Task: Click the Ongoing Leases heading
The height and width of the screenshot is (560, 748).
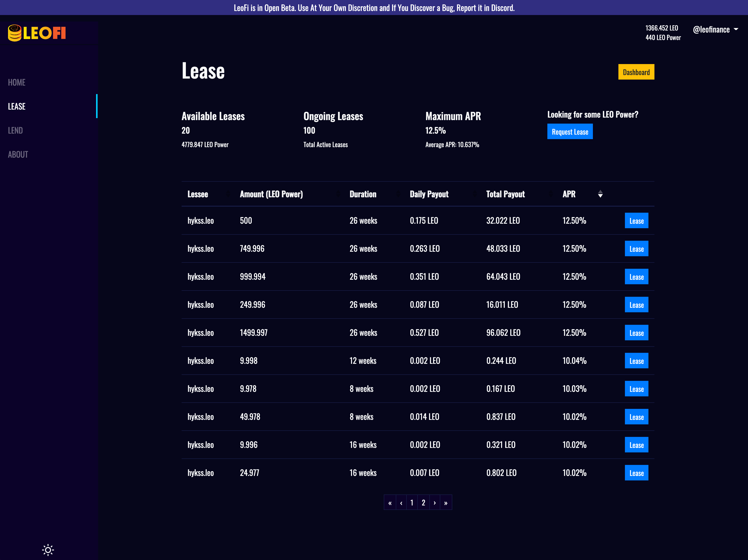Action: point(333,116)
